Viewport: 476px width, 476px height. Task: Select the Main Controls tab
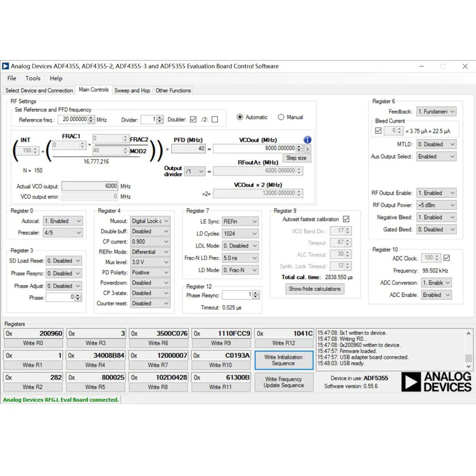coord(93,90)
